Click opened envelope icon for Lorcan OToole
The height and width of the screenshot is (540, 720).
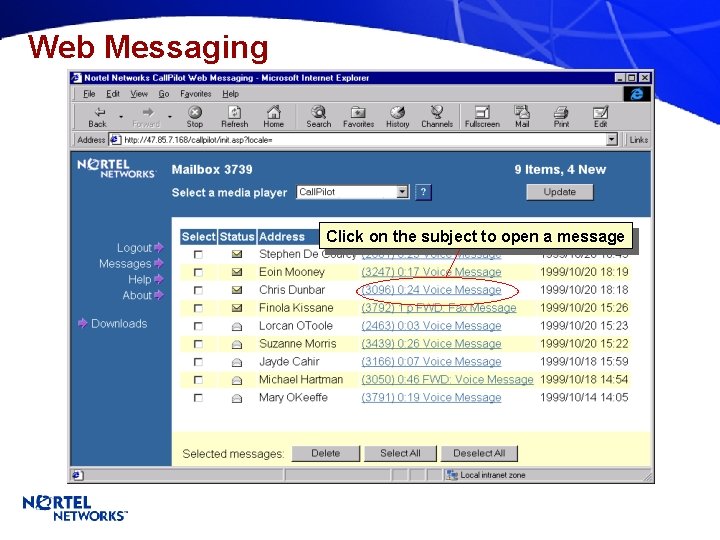pos(237,326)
